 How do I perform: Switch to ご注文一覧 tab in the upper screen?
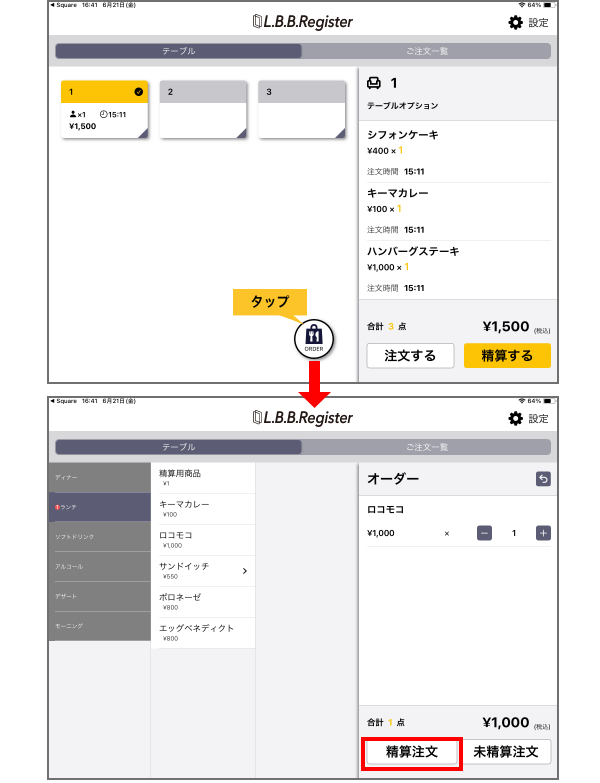(x=426, y=51)
